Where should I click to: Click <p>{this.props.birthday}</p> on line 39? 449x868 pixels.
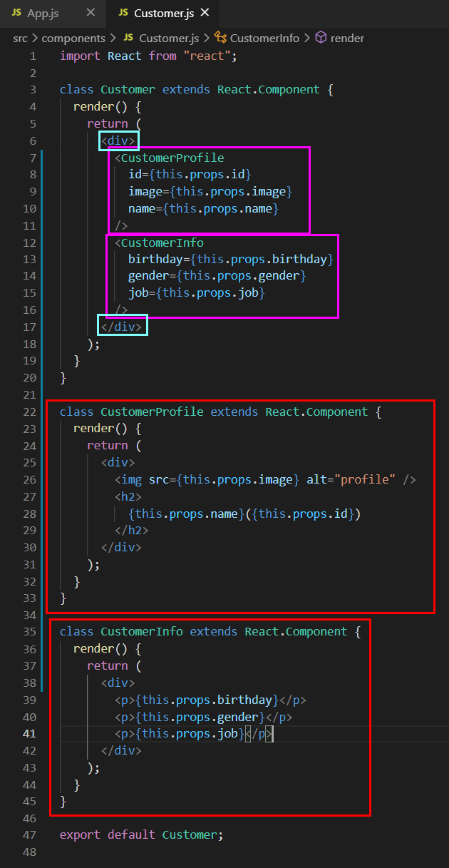point(211,700)
